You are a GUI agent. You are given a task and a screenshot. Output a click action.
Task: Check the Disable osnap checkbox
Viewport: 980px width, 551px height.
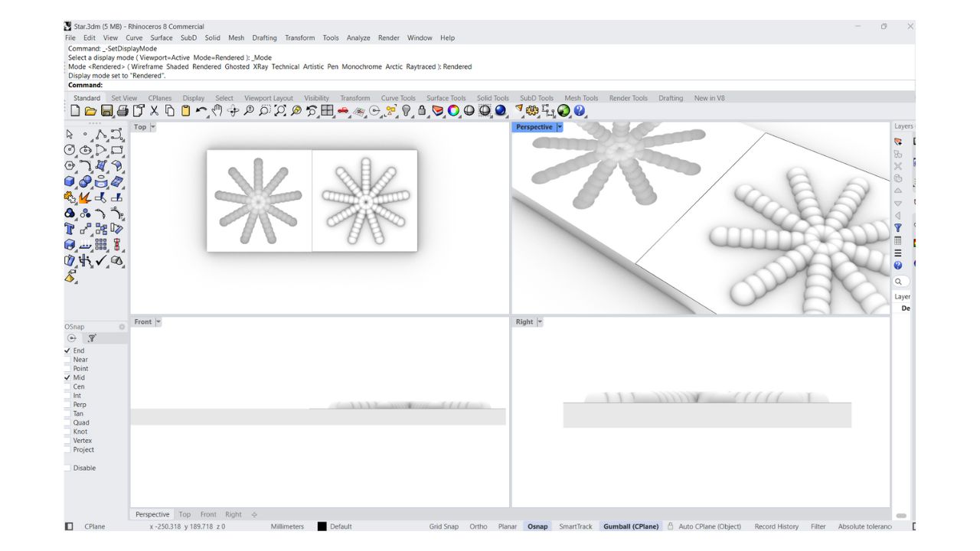pyautogui.click(x=67, y=468)
